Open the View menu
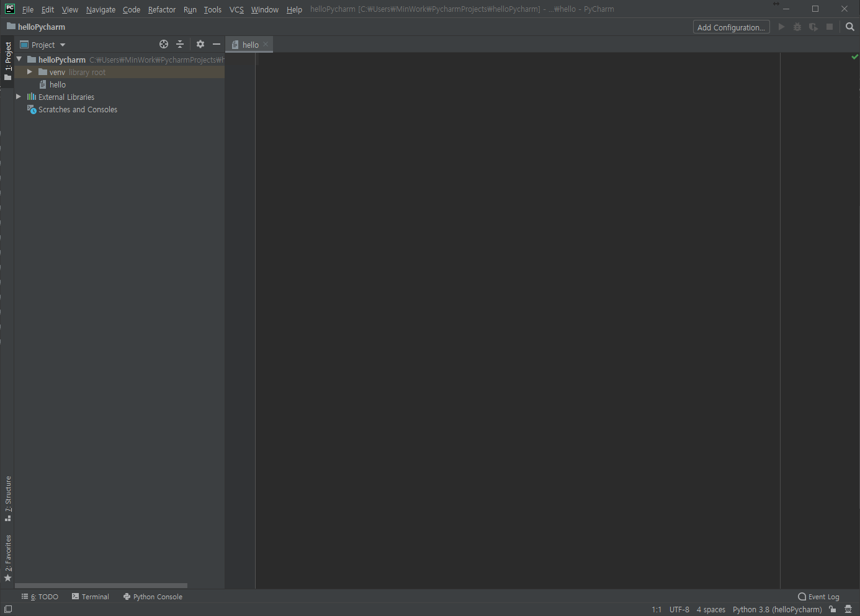This screenshot has height=616, width=860. [70, 9]
